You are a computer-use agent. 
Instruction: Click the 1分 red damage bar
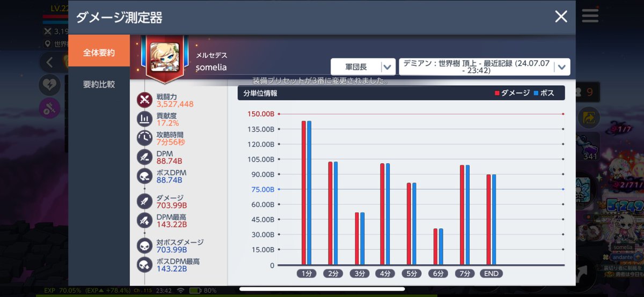(303, 193)
